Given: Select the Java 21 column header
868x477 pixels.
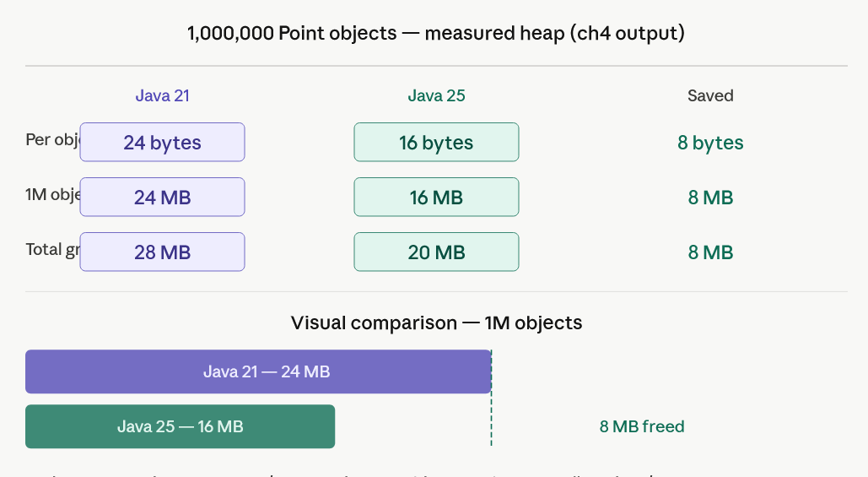Looking at the screenshot, I should [162, 96].
